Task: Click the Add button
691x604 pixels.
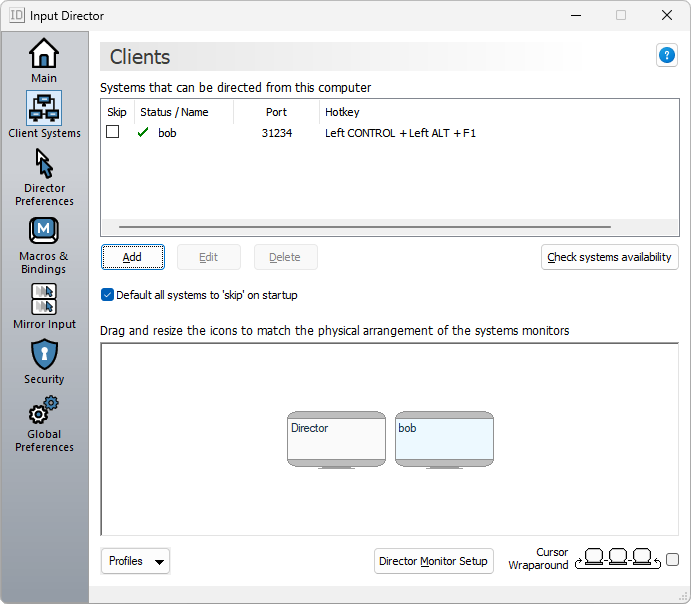Action: click(132, 257)
